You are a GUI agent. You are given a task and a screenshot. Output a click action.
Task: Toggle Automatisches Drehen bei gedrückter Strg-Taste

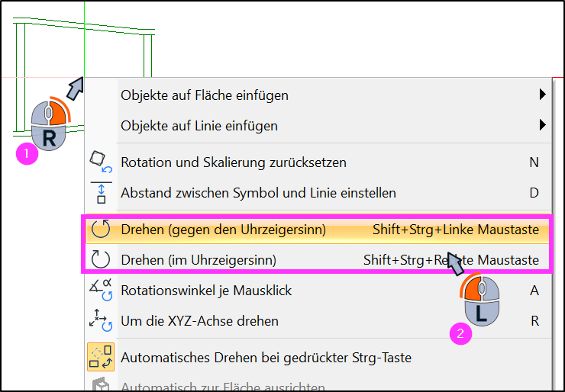pos(266,358)
